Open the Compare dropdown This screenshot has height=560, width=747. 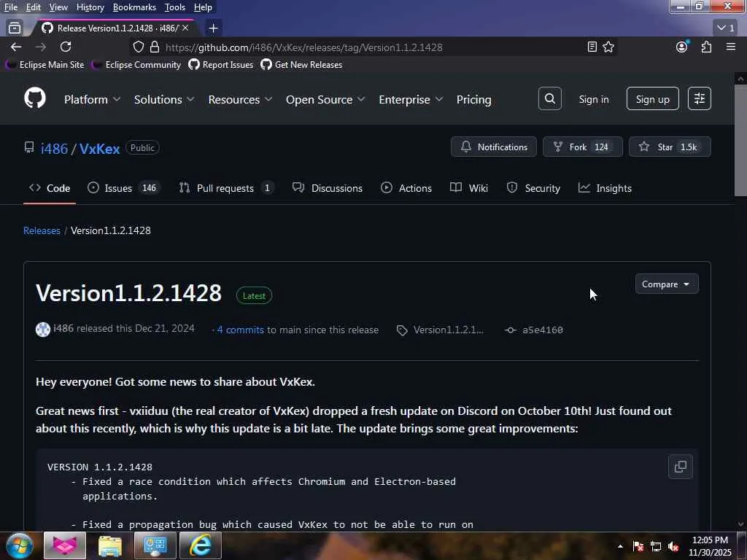tap(667, 284)
